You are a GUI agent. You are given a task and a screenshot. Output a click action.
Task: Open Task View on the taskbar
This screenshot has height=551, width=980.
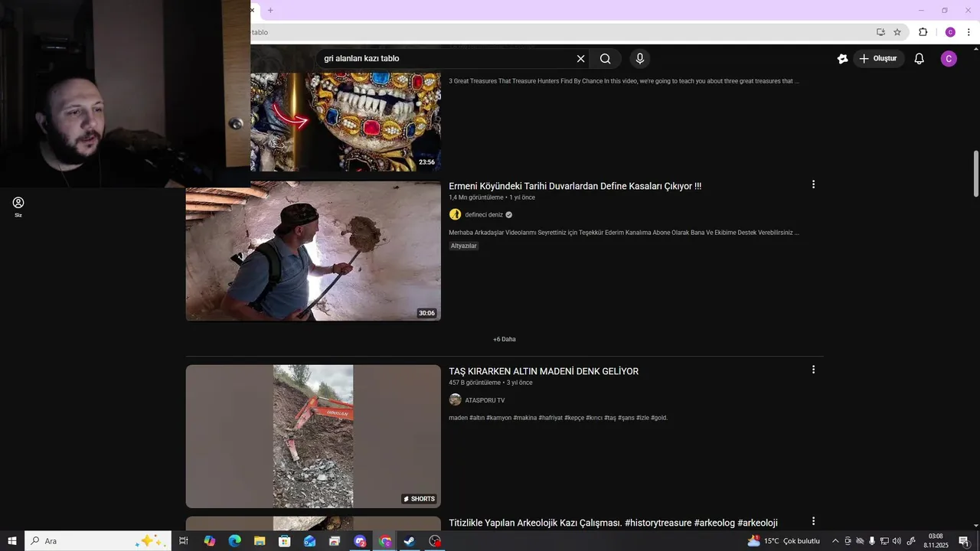184,541
